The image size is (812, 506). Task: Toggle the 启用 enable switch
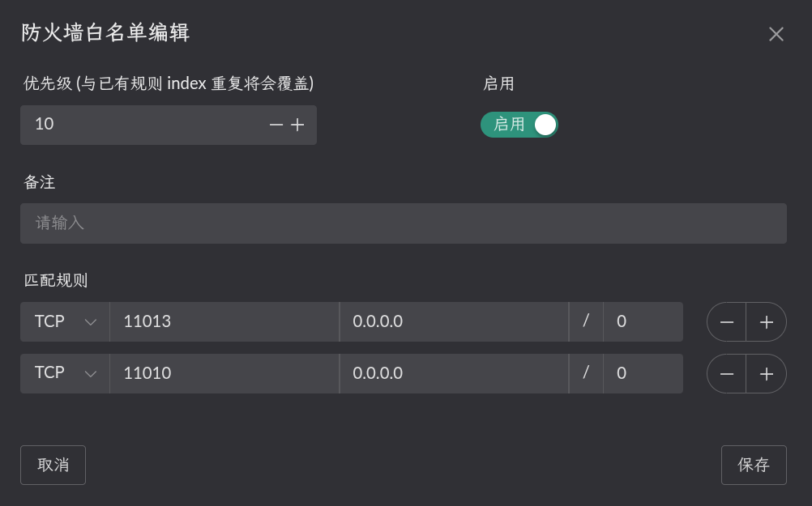(519, 125)
